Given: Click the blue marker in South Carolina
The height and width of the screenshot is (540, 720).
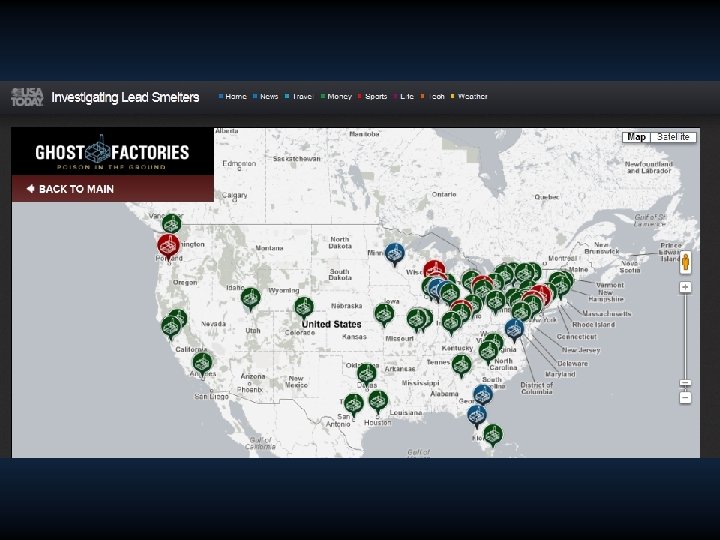Looking at the screenshot, I should click(483, 395).
